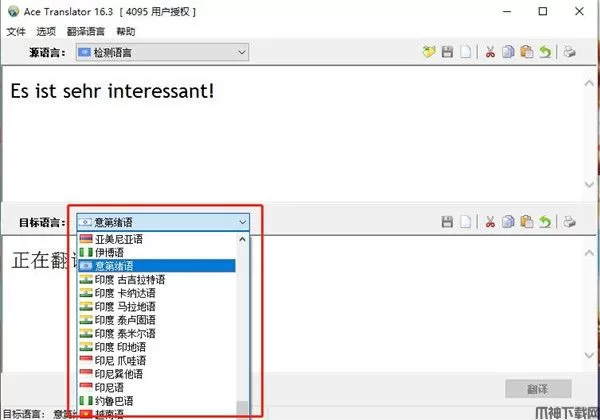This screenshot has width=600, height=420.
Task: Choose 印度 卡纳达语 from the list
Action: click(x=157, y=293)
